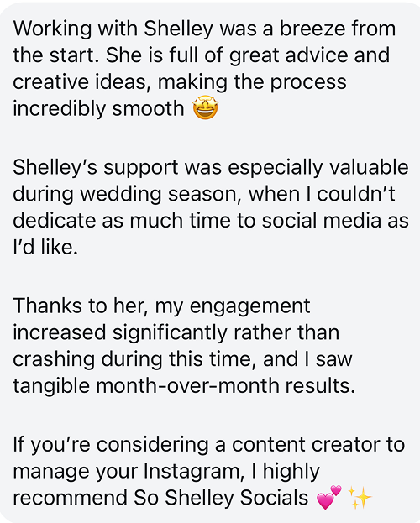Image resolution: width=420 pixels, height=523 pixels.
Task: Click the phrase 'month-over-month'
Action: pos(187,385)
